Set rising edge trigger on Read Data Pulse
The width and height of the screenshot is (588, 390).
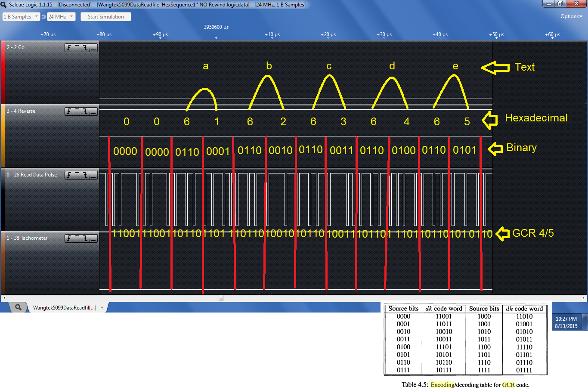69,175
